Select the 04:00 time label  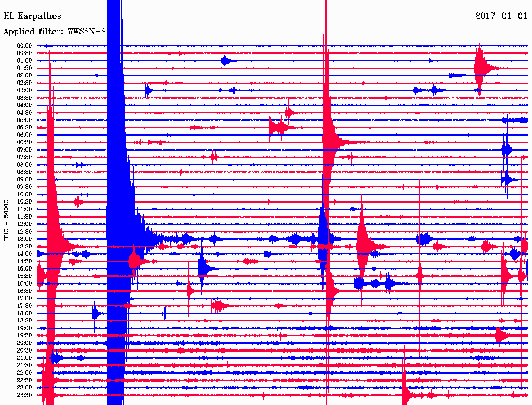point(24,105)
